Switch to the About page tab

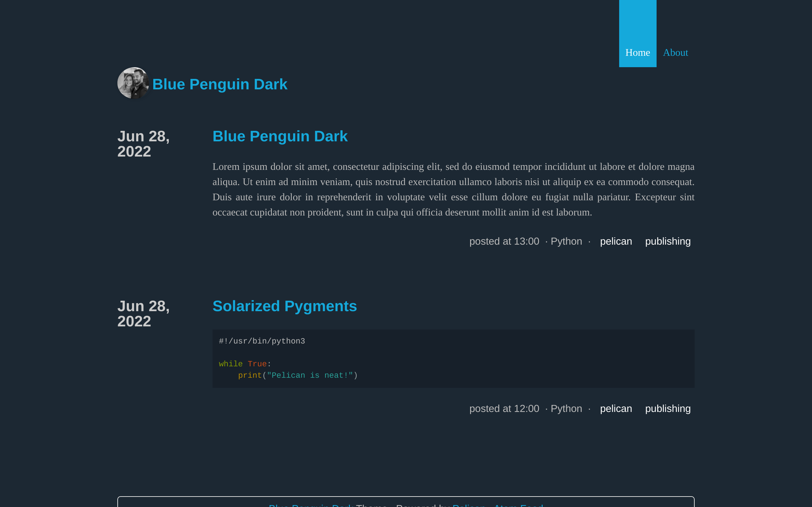tap(675, 52)
